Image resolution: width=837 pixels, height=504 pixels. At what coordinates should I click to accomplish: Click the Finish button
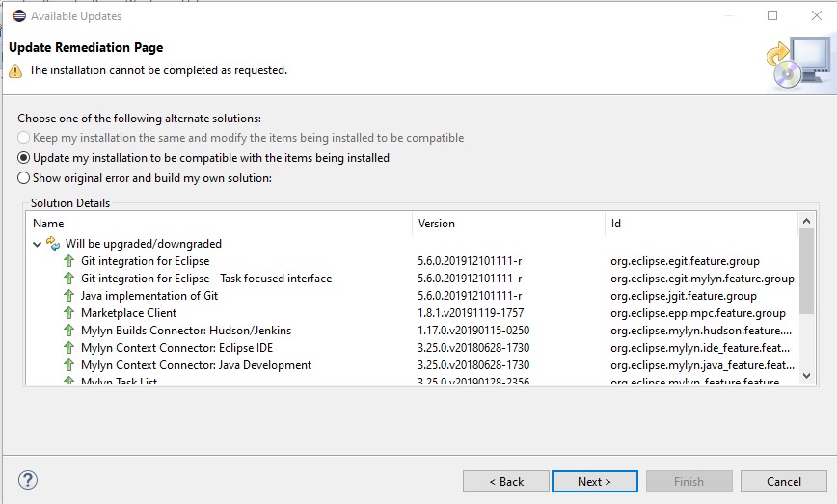point(689,482)
